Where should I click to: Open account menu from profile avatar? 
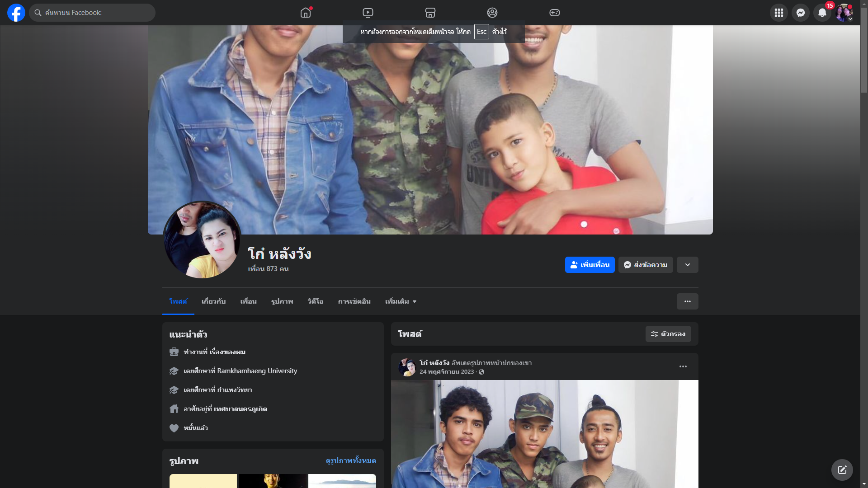point(844,13)
